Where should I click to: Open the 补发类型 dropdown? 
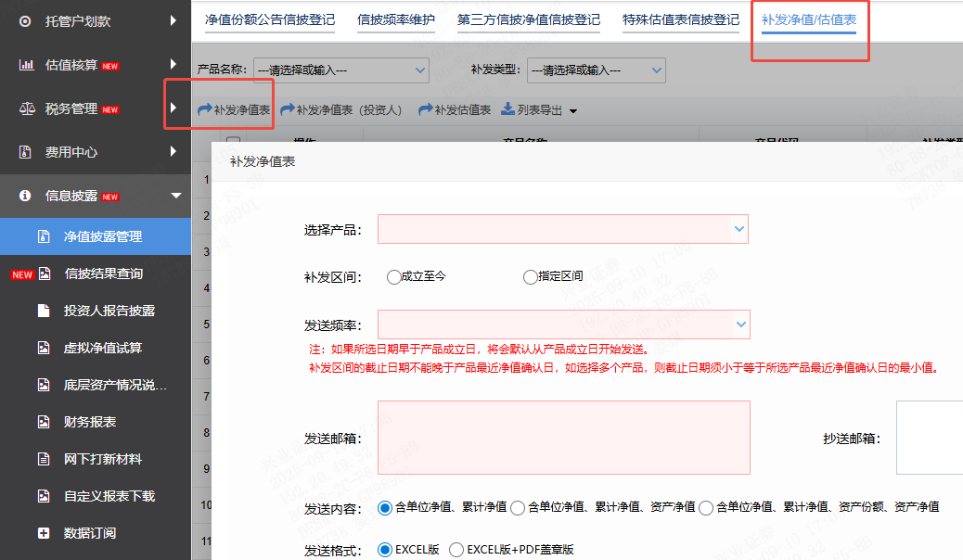click(x=597, y=70)
